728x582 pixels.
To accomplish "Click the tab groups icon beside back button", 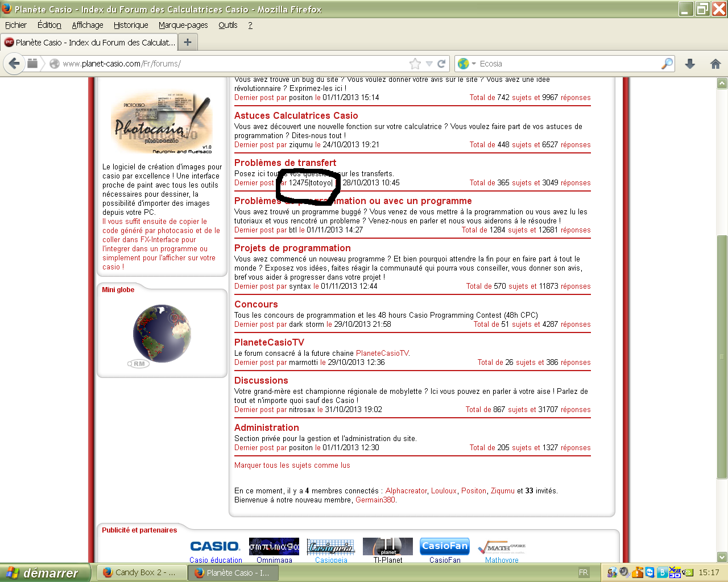I will [32, 64].
